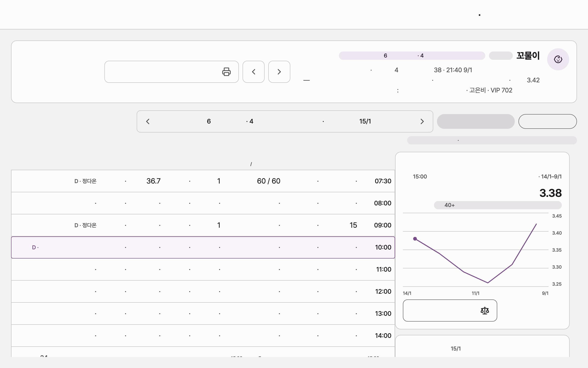Viewport: 588px width, 368px height.
Task: Click the 08:00 time cell
Action: 382,203
